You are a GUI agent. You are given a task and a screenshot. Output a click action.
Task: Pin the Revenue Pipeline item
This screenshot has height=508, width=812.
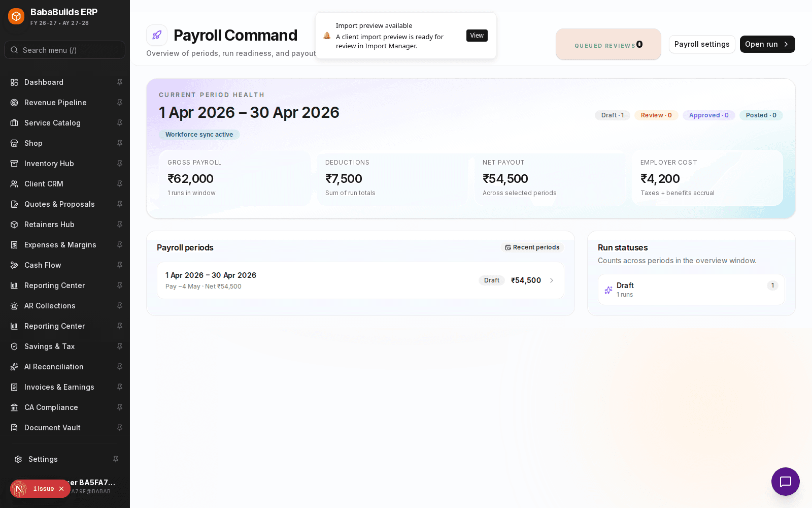(120, 103)
